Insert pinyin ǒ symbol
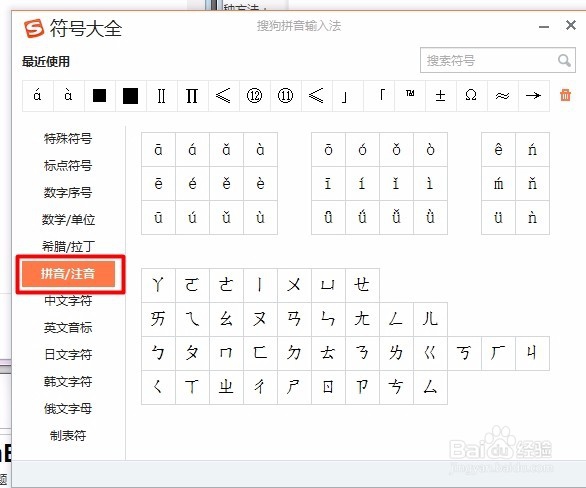The height and width of the screenshot is (488, 586). coord(397,149)
